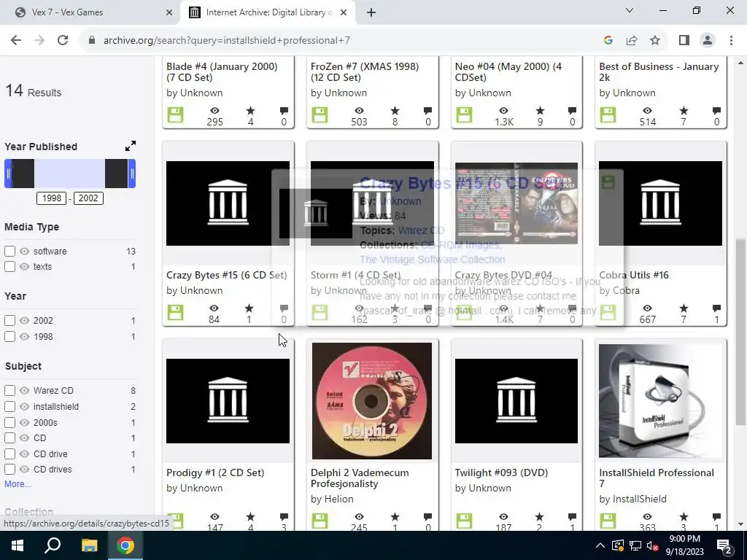Viewport: 747px width, 560px height.
Task: Check the Warez CD subject filter
Action: (x=9, y=391)
